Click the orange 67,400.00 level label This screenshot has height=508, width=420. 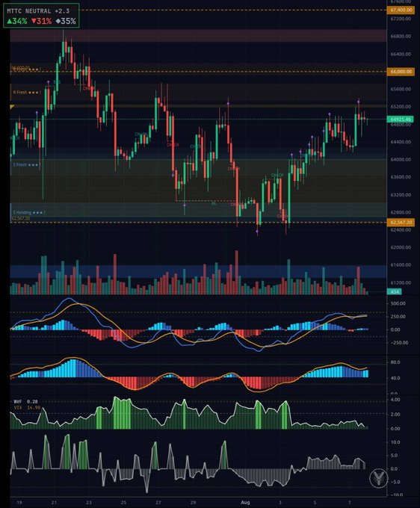click(401, 10)
